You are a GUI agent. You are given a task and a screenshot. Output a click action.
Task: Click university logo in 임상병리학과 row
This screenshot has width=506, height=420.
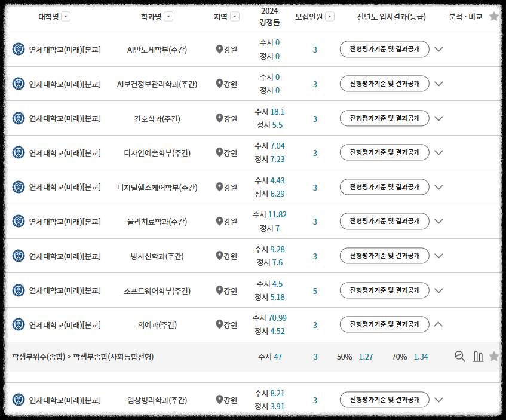19,400
